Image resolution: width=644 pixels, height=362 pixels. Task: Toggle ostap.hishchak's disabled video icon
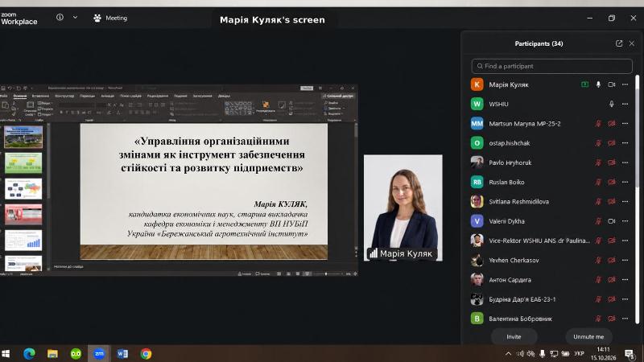612,143
